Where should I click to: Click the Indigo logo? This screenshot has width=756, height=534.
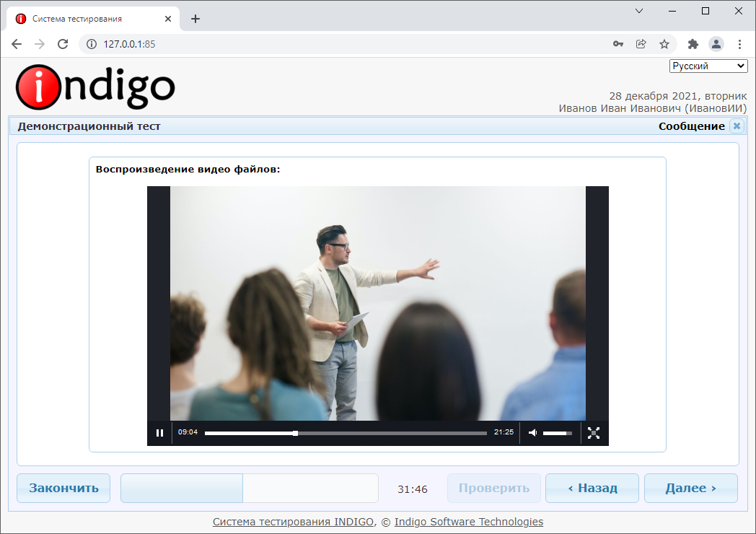(x=95, y=87)
